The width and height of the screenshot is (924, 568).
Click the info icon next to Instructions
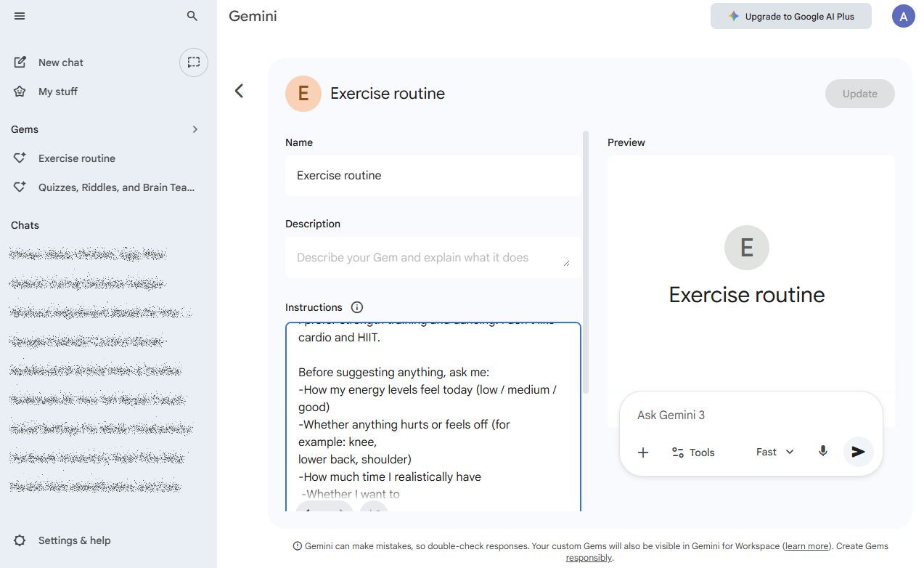[357, 307]
